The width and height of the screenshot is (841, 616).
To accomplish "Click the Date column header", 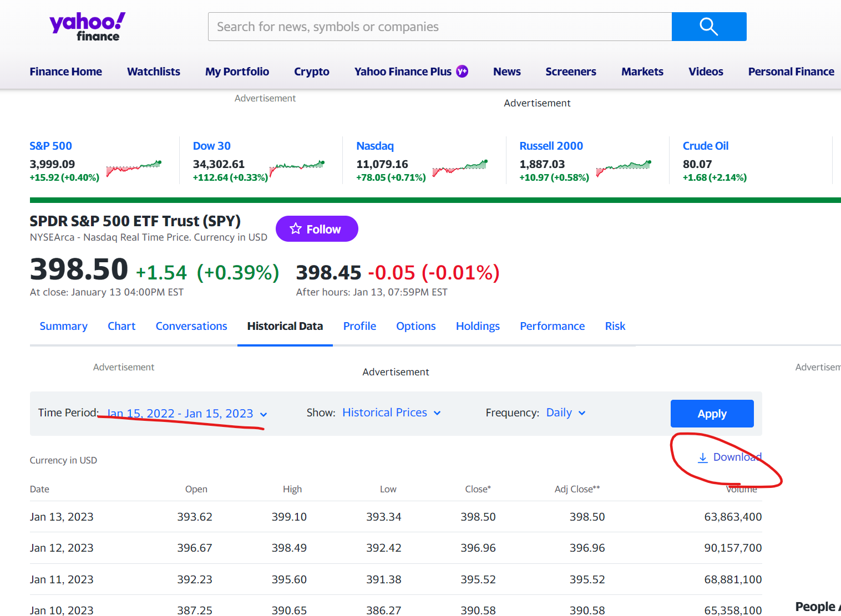I will pos(39,489).
